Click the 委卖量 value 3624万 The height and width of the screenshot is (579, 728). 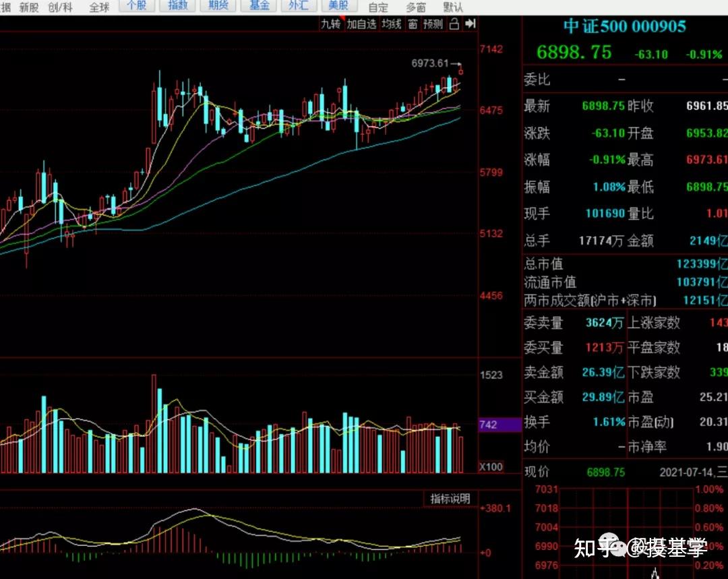pyautogui.click(x=604, y=323)
